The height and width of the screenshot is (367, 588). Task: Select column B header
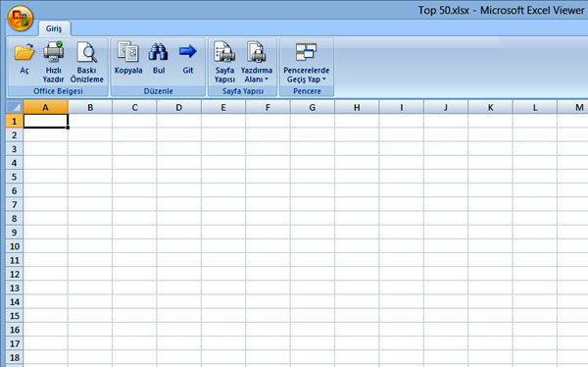coord(90,107)
